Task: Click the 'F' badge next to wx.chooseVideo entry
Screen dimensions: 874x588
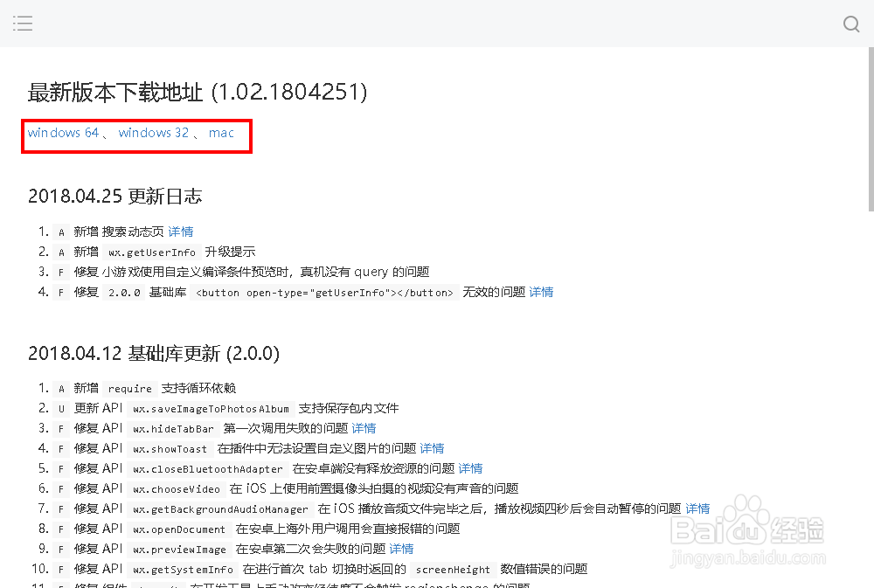Action: click(x=61, y=488)
